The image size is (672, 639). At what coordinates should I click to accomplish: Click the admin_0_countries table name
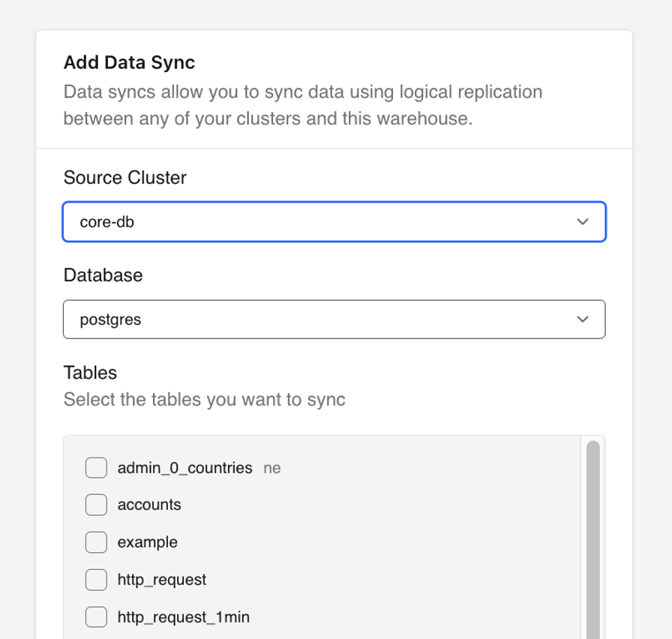pos(184,468)
